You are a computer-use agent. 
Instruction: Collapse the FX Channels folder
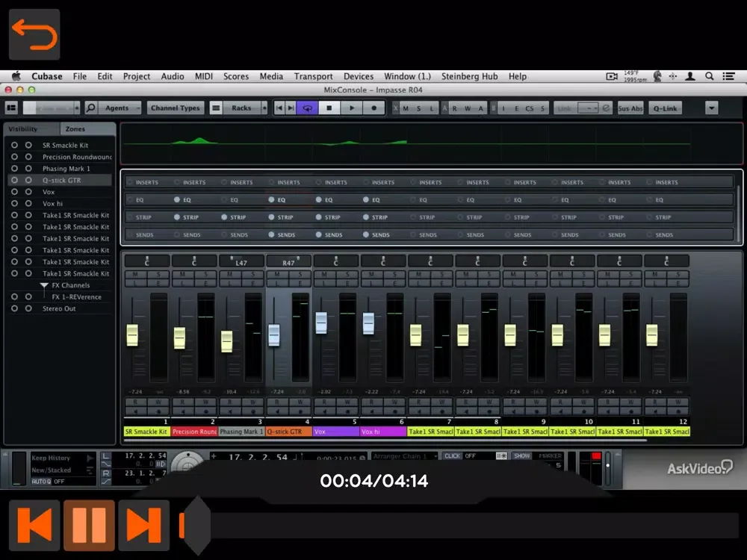(44, 285)
